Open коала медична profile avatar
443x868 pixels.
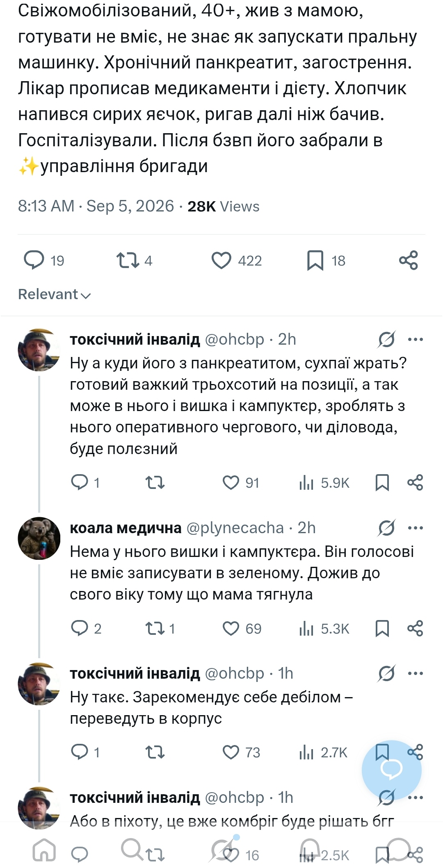[39, 538]
